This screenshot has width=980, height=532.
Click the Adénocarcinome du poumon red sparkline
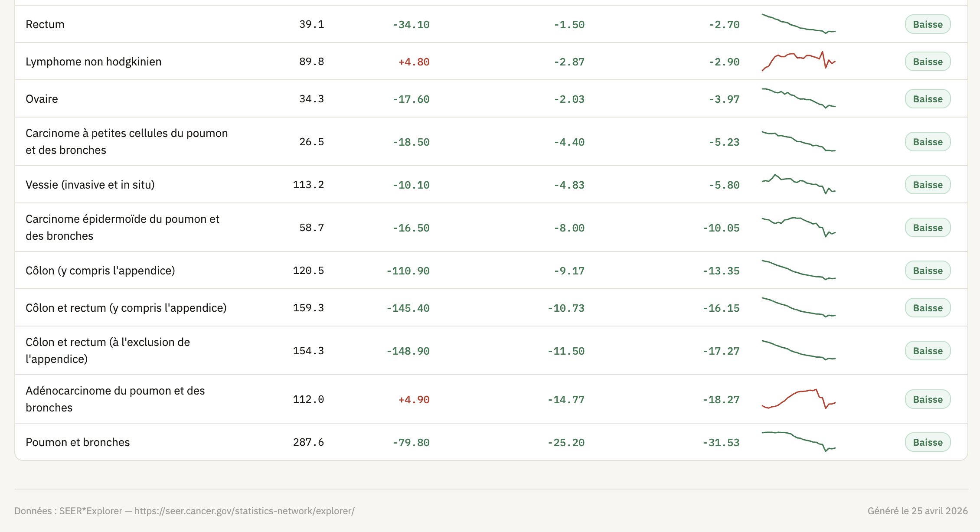click(798, 399)
